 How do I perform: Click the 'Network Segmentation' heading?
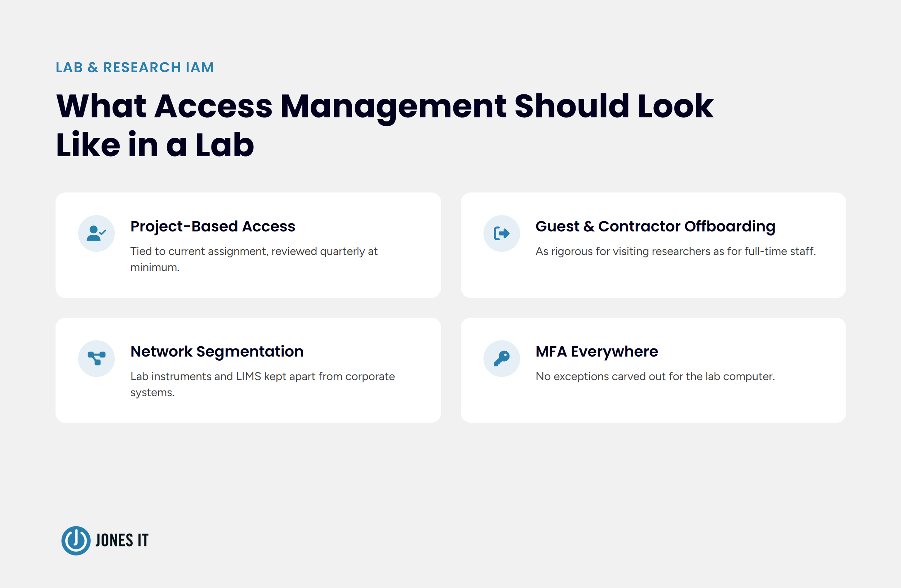(217, 352)
